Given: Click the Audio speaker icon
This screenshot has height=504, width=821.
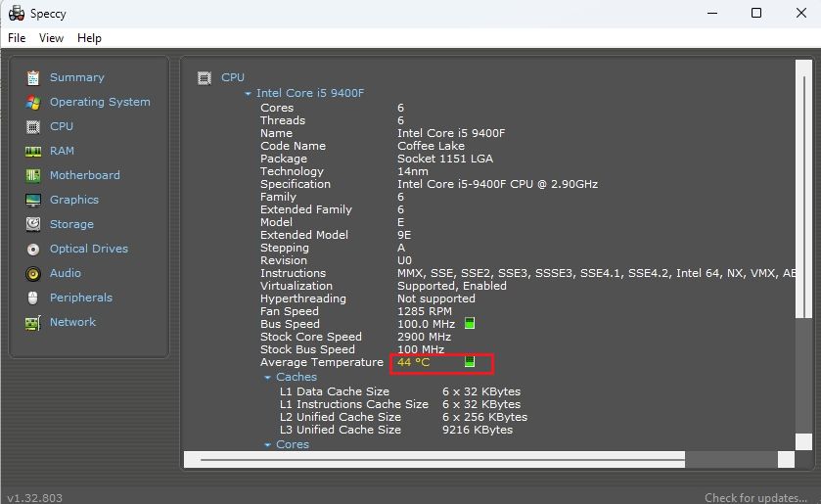Looking at the screenshot, I should point(33,273).
